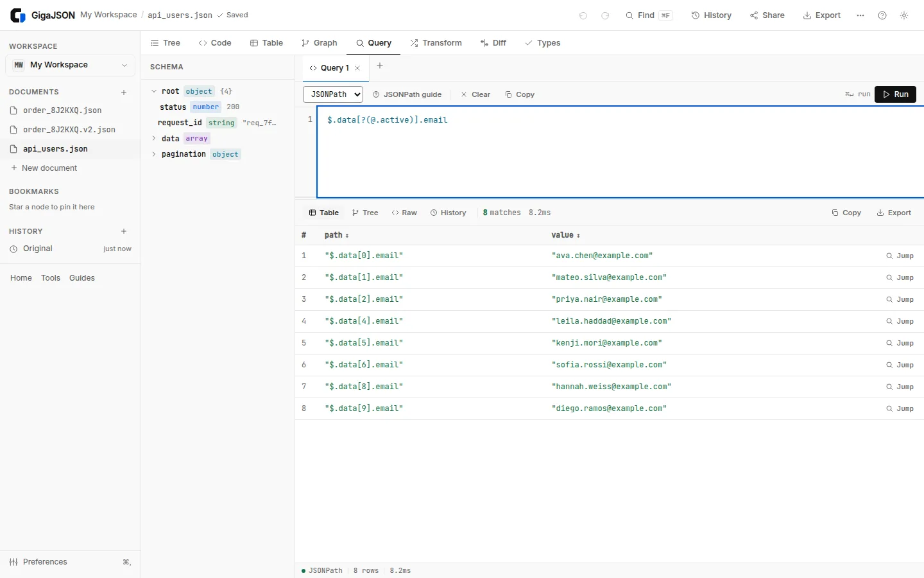This screenshot has width=924, height=578.
Task: Switch to the Diff tab
Action: (493, 43)
